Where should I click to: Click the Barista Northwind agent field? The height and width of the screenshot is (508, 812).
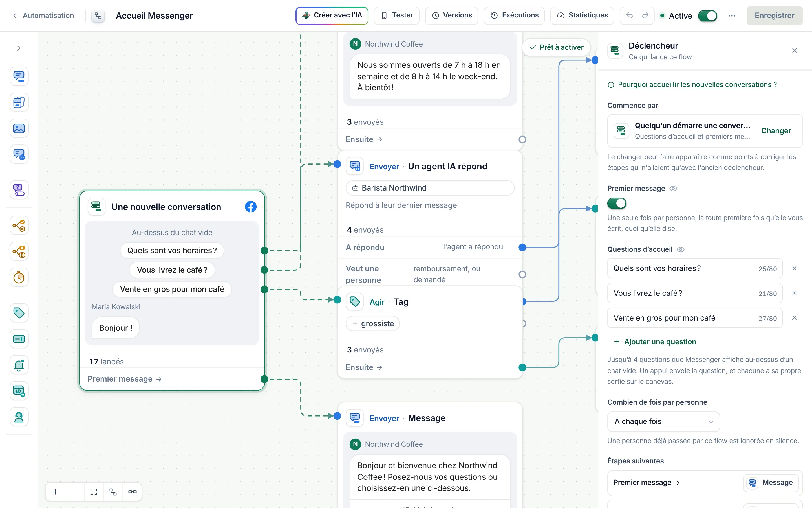[430, 188]
